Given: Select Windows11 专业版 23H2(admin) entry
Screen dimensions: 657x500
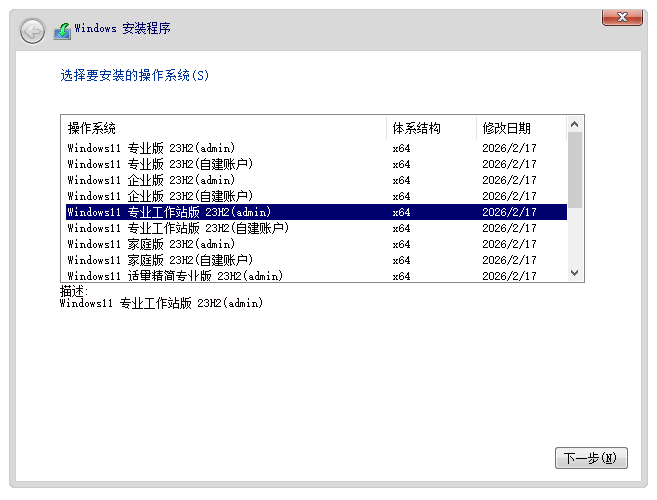Looking at the screenshot, I should tap(151, 148).
